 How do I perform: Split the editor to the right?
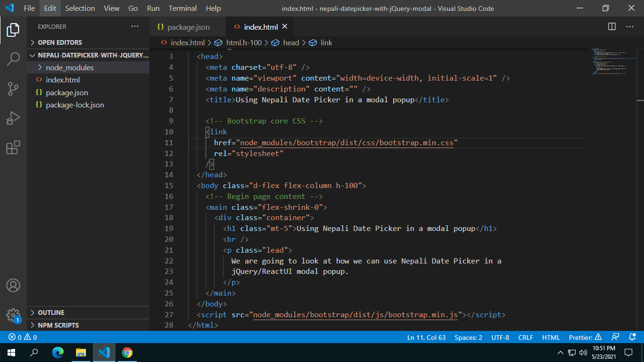(612, 27)
